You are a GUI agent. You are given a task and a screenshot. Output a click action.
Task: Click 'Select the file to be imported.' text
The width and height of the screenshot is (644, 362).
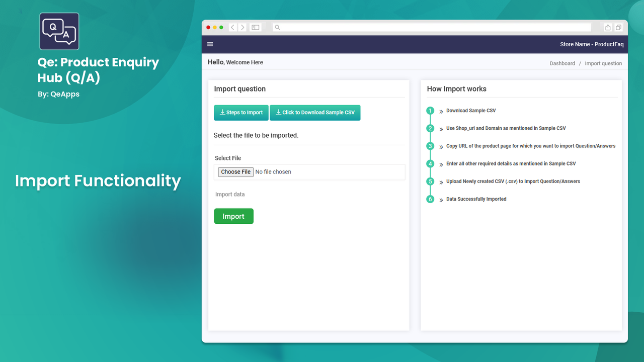256,135
